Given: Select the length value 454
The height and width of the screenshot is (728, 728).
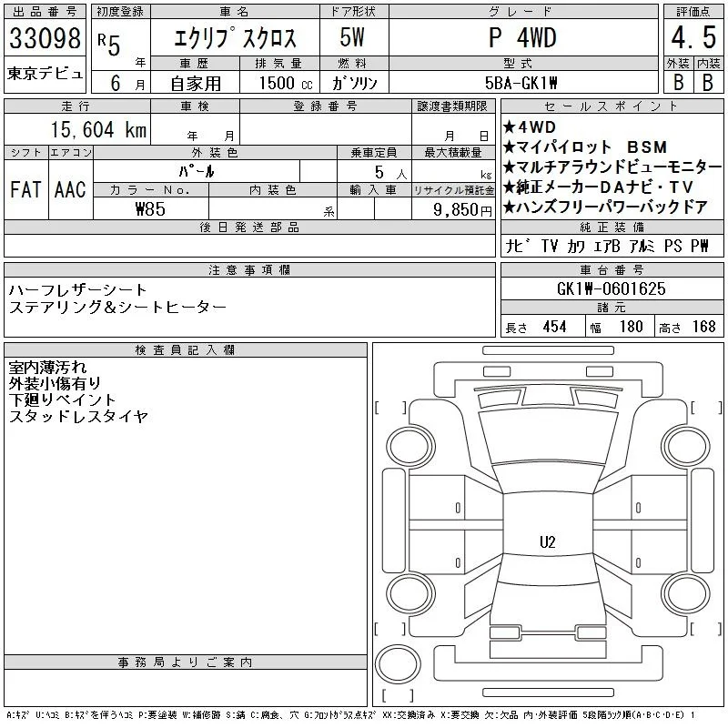Looking at the screenshot, I should click(554, 327).
